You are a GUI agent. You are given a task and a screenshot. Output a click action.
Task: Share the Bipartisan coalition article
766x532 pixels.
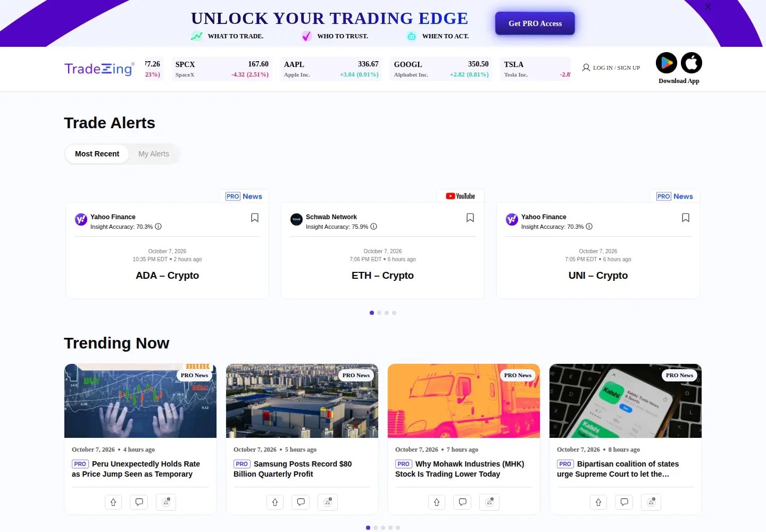[x=598, y=502]
